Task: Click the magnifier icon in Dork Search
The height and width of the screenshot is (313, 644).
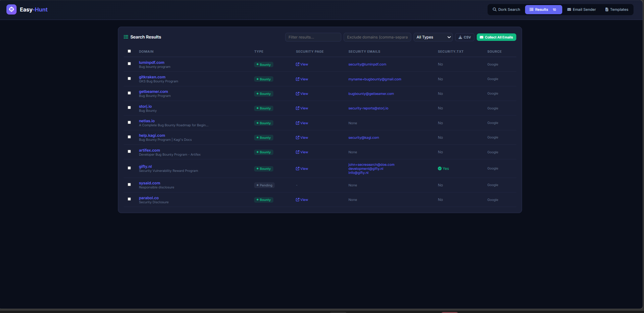Action: click(x=495, y=9)
